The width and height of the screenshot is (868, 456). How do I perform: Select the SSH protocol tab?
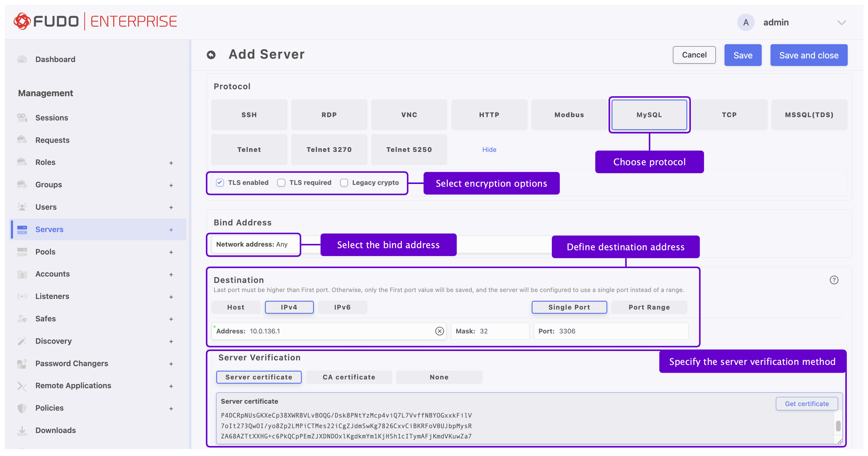coord(249,114)
